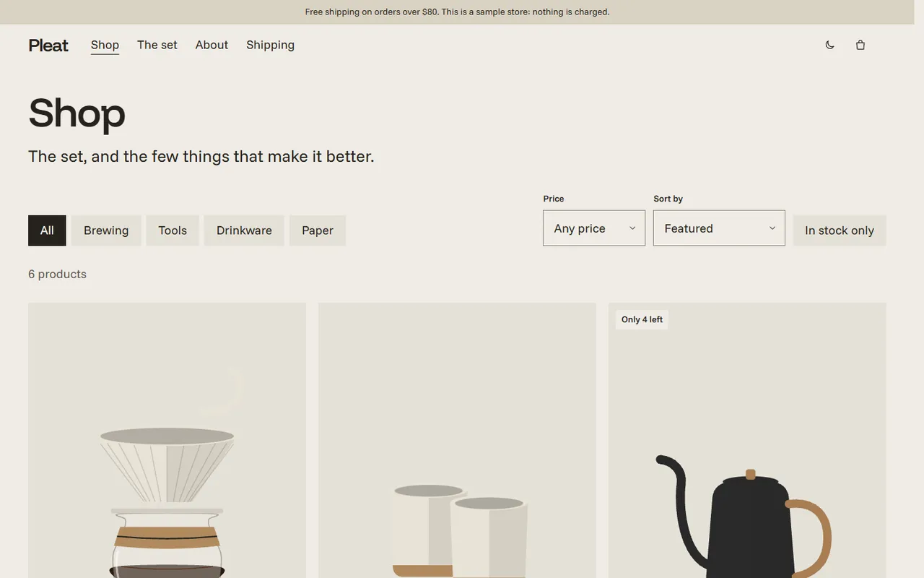
Task: Open the black kettle product image
Action: [x=747, y=441]
